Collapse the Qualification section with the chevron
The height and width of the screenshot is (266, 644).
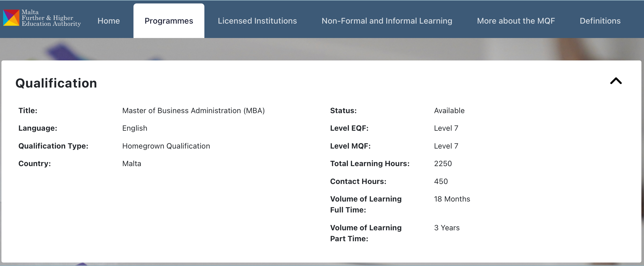click(616, 81)
